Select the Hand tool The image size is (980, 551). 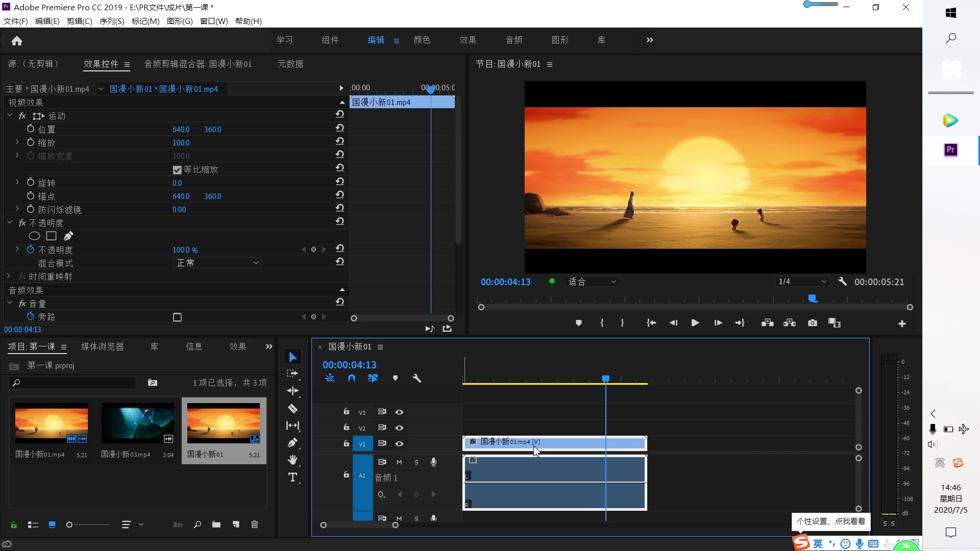point(292,460)
